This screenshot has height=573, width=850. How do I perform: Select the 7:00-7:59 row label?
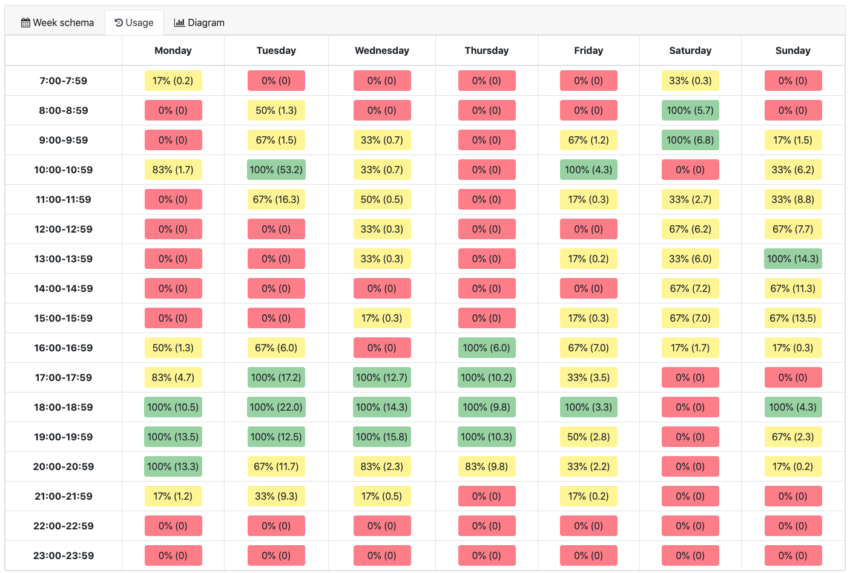[x=63, y=81]
